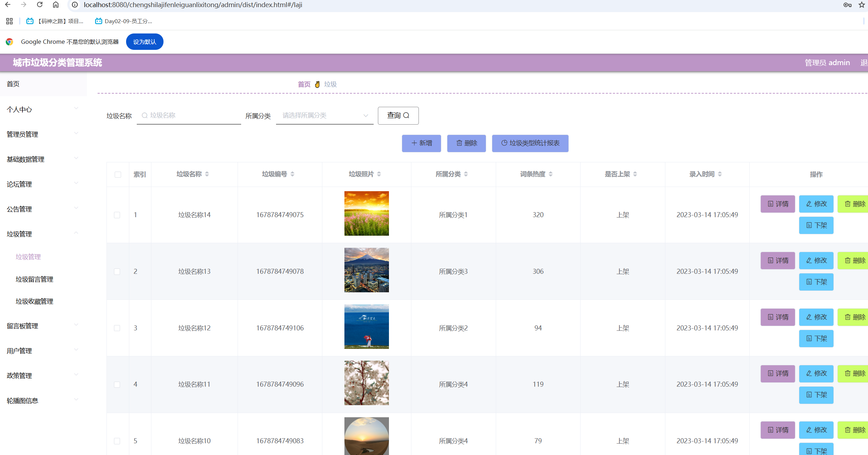This screenshot has height=455, width=868.
Task: Open the browser apps grid icon
Action: 9,21
